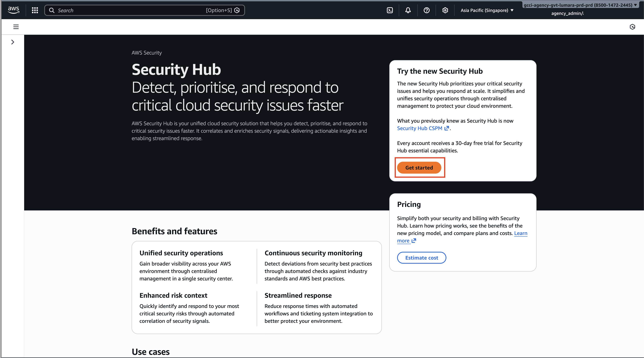Open the help question mark menu

point(426,10)
